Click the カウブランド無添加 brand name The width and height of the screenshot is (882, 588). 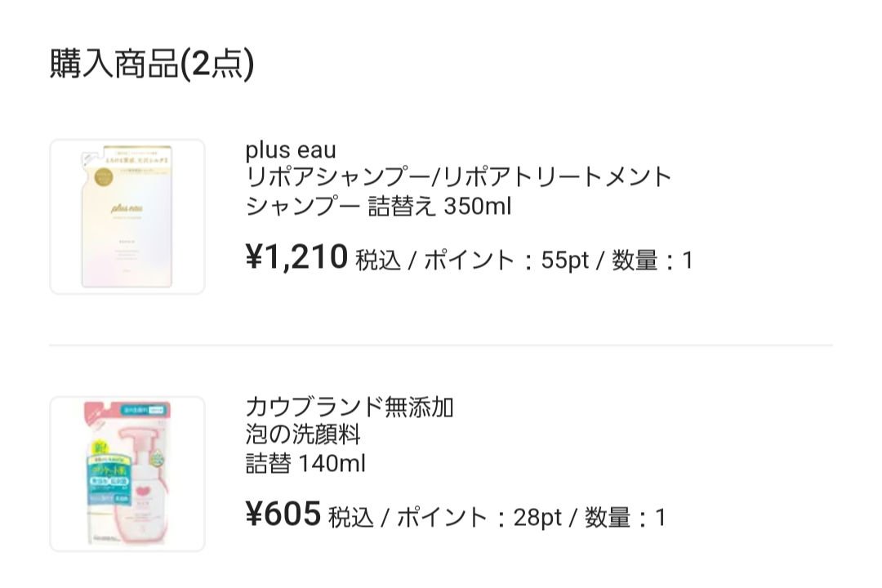[349, 407]
